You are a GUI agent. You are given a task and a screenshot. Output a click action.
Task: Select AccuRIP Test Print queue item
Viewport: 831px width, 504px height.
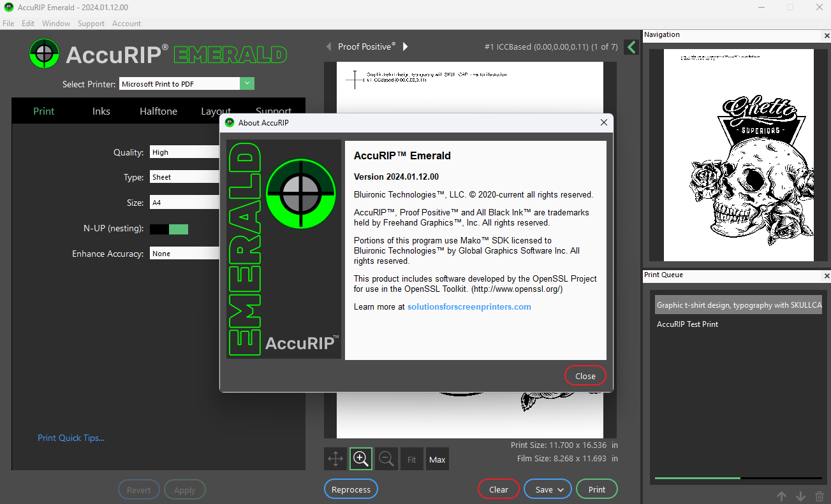point(688,324)
